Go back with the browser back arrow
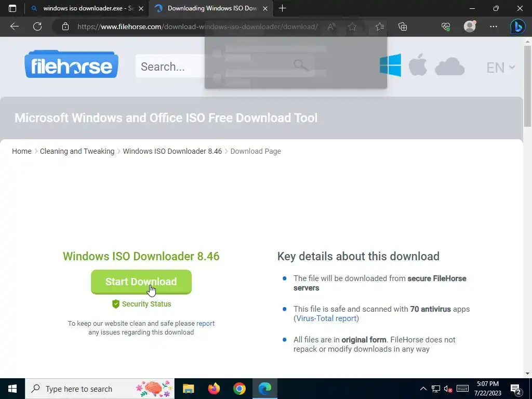Image resolution: width=532 pixels, height=399 pixels. coord(14,26)
